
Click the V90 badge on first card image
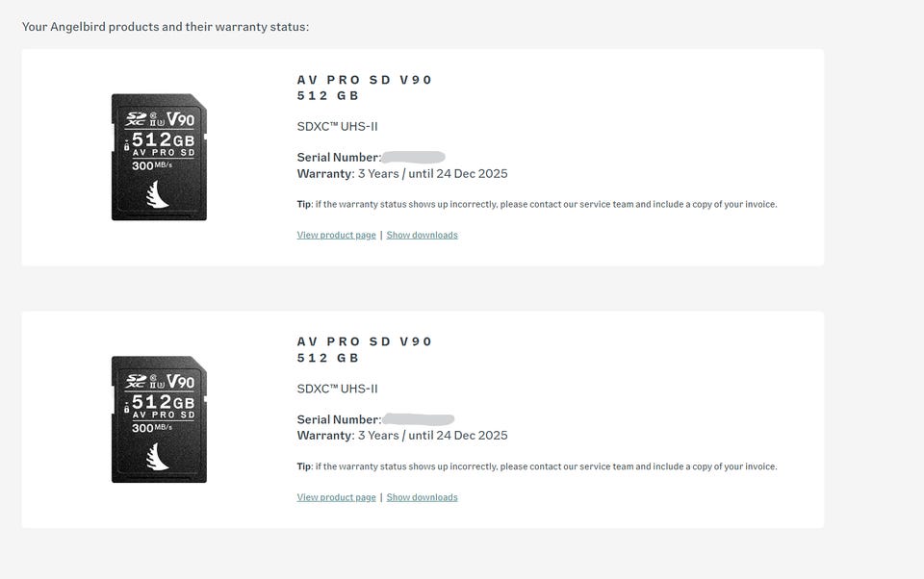[x=180, y=119]
